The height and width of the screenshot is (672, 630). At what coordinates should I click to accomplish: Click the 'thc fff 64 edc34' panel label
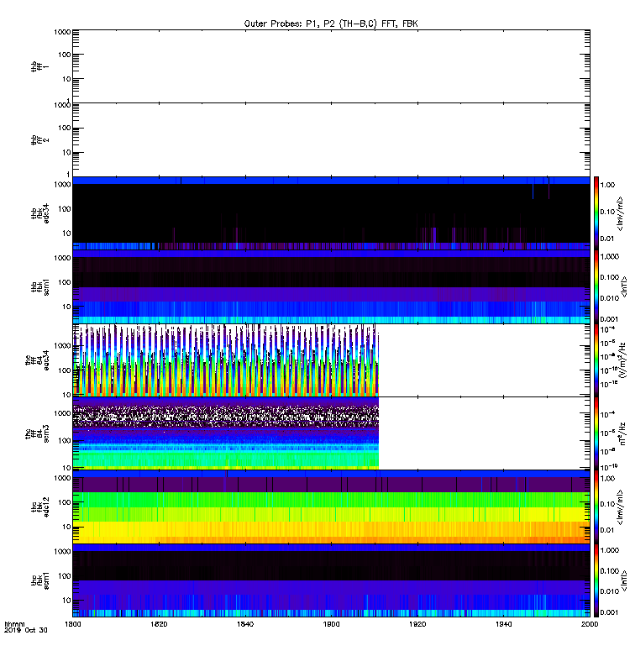pyautogui.click(x=37, y=360)
